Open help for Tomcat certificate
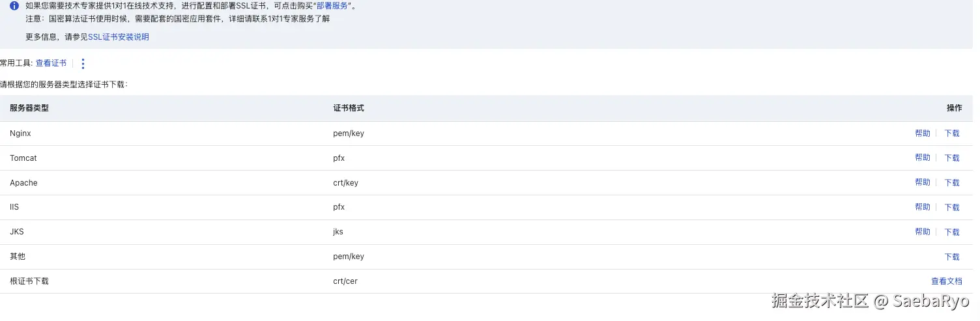The image size is (980, 321). pyautogui.click(x=922, y=158)
